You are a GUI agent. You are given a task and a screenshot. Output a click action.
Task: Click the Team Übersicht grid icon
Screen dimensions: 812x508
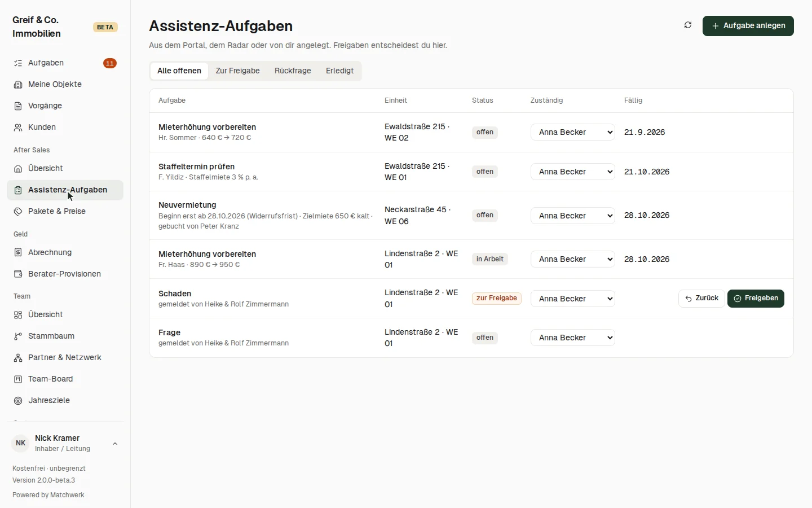click(x=18, y=315)
